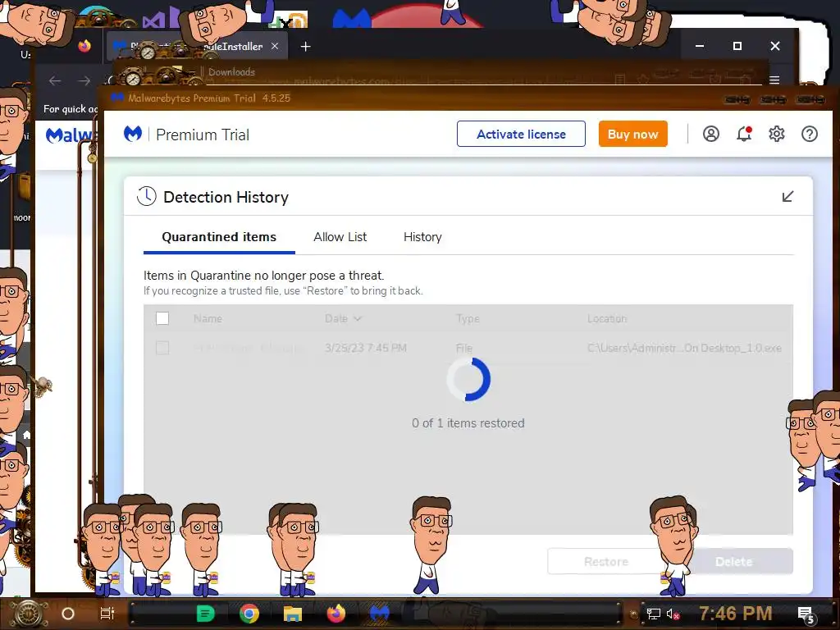The image size is (840, 630).
Task: Select the C:\Users\Administr...On Desktop_1.0.exe location
Action: tap(684, 348)
